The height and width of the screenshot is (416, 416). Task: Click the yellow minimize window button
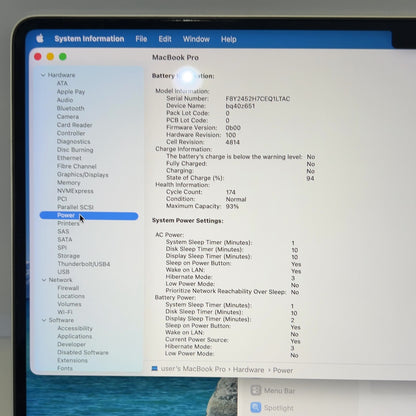click(50, 57)
